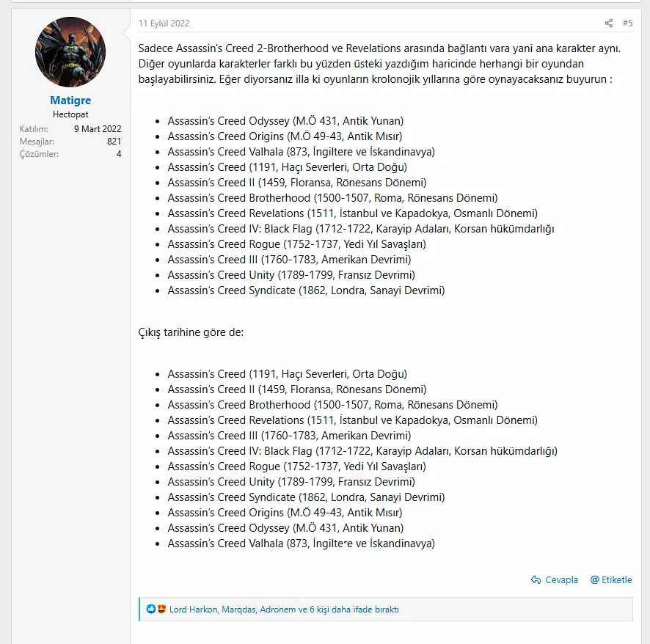Screen dimensions: 650x644
Task: Open Marqdas's profile from reactions list
Action: pyautogui.click(x=238, y=609)
